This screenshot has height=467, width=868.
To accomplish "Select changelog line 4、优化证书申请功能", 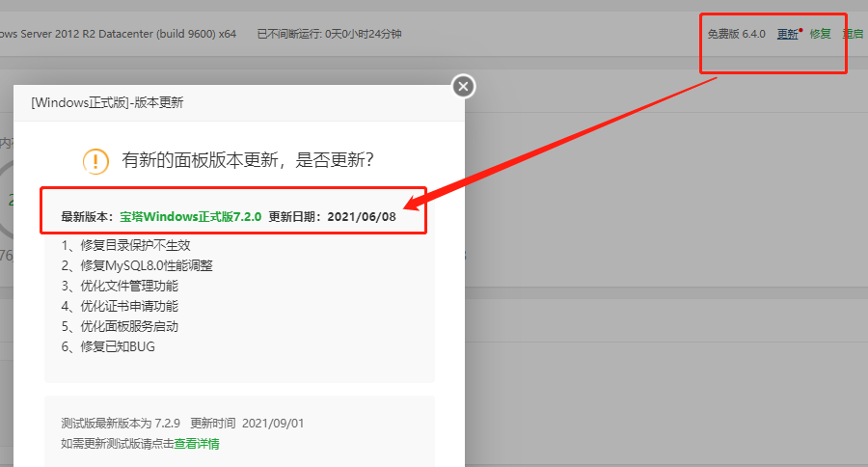I will click(120, 306).
